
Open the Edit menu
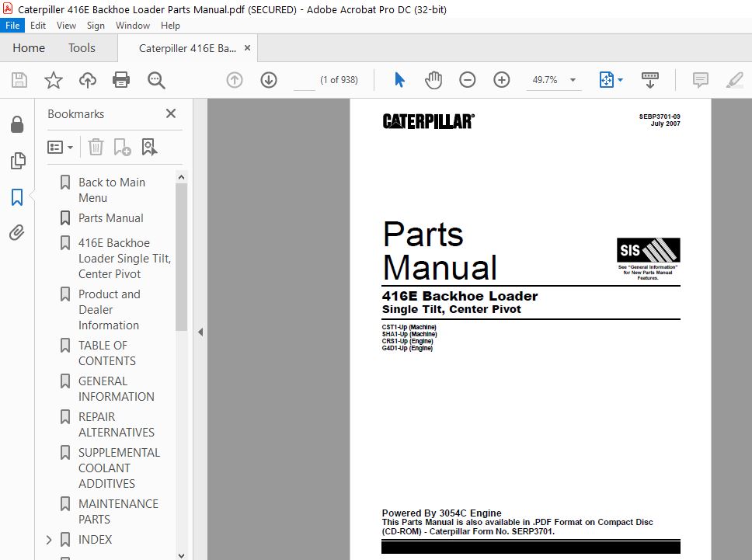38,26
